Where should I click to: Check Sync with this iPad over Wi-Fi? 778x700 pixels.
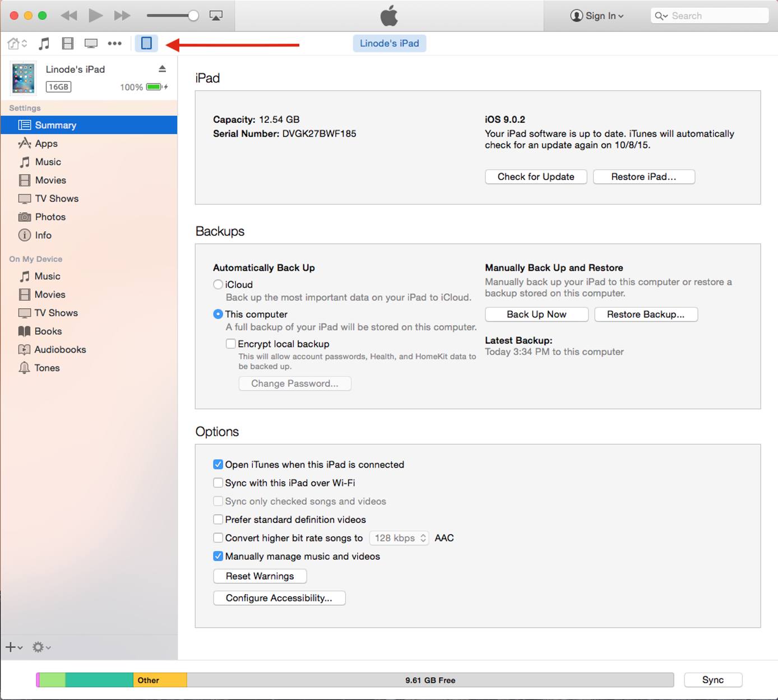tap(218, 483)
